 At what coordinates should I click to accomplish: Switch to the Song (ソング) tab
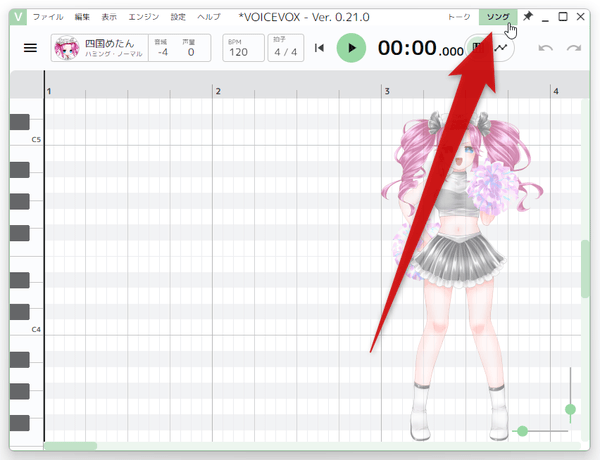point(498,17)
